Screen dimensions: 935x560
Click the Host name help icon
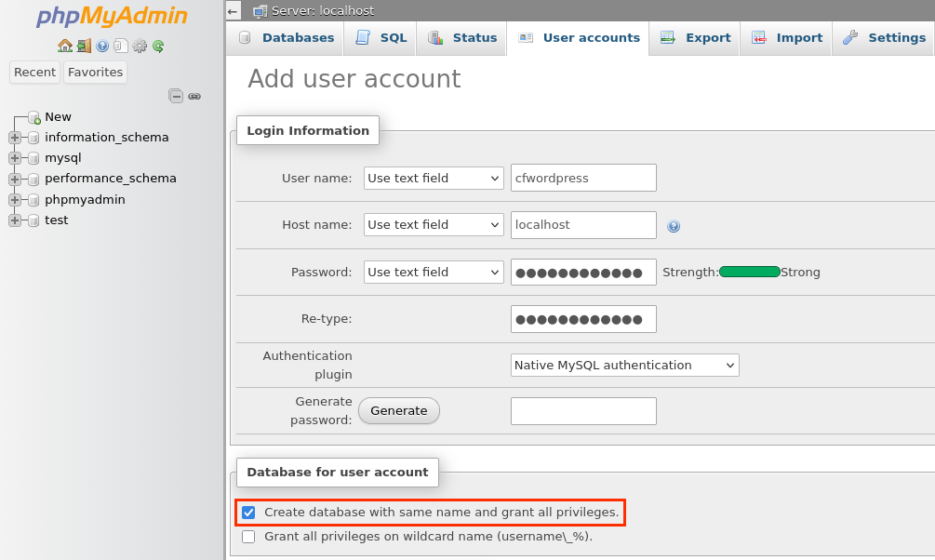[674, 226]
